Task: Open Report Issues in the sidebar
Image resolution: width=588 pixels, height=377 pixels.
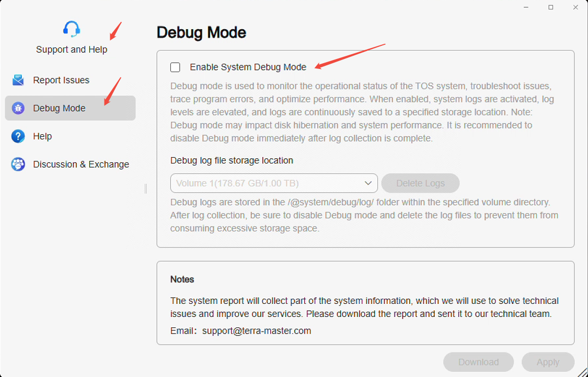Action: (70, 80)
